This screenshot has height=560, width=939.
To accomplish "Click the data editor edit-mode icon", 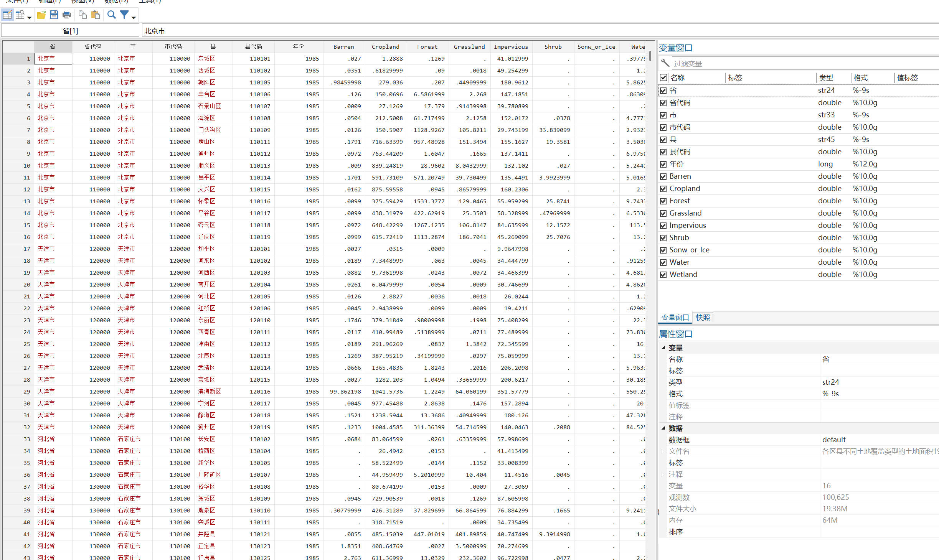I will [7, 15].
